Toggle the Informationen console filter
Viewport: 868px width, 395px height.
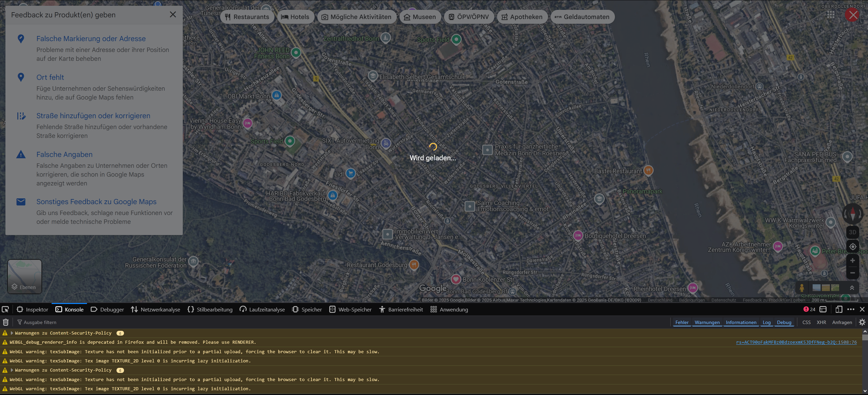click(x=741, y=322)
